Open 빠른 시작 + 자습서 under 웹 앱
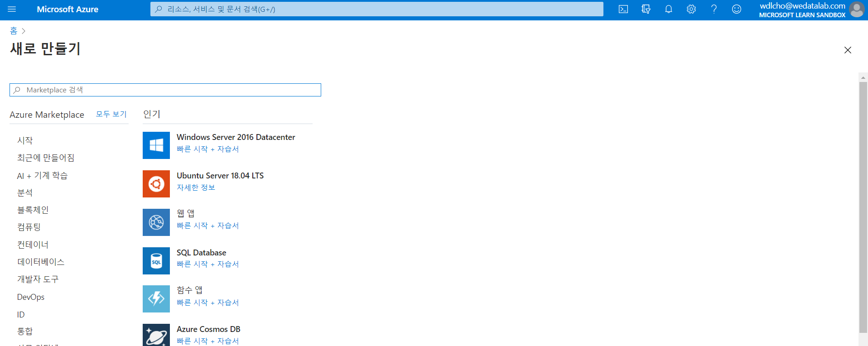The width and height of the screenshot is (868, 346). [208, 226]
